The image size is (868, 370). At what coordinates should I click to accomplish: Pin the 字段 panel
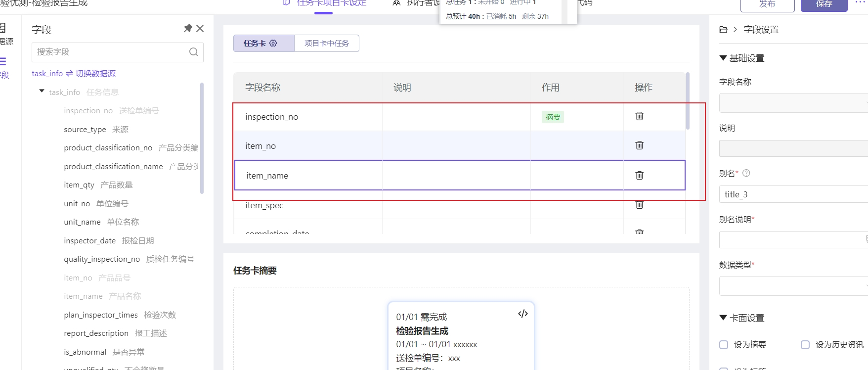[188, 29]
